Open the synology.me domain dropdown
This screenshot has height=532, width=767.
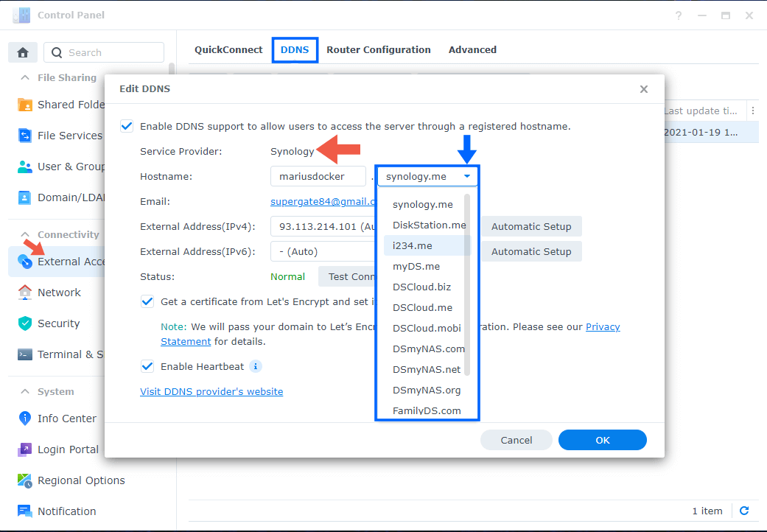coord(427,177)
